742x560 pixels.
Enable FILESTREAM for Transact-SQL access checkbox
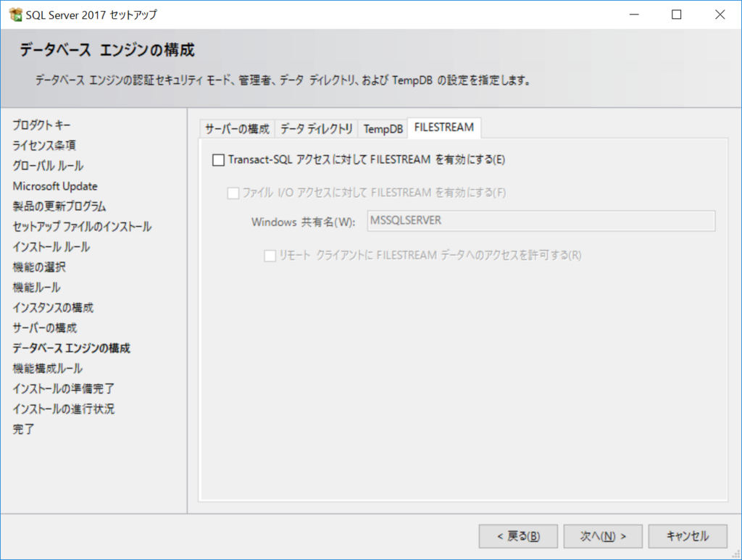(x=218, y=160)
